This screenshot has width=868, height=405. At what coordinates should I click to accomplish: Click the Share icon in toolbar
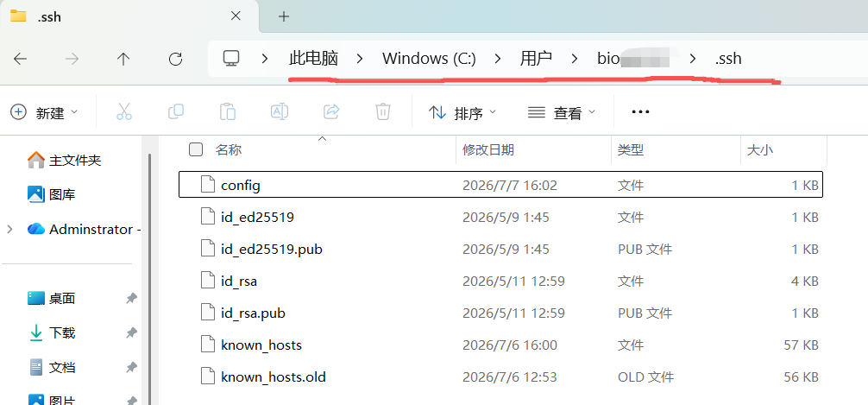(331, 112)
